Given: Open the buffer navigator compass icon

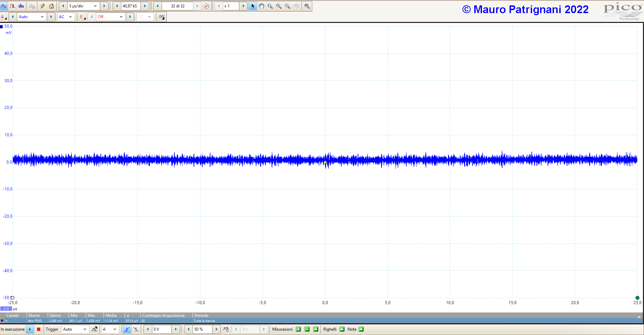Looking at the screenshot, I should 206,6.
